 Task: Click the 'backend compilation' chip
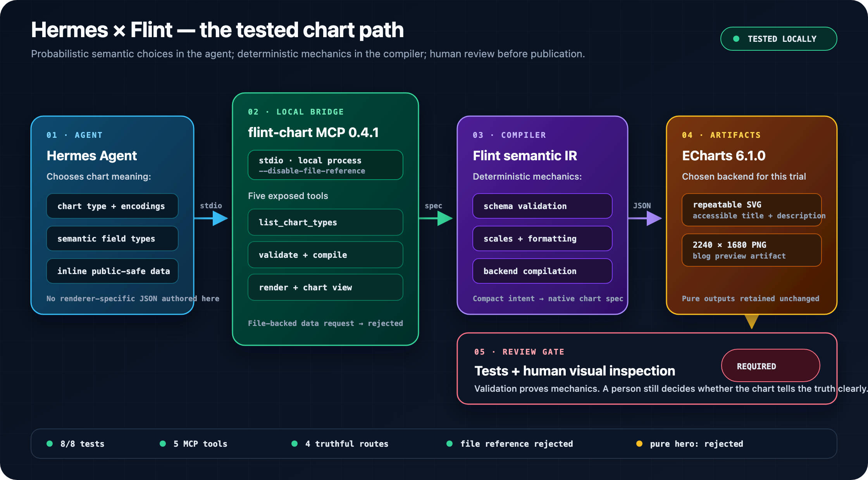(542, 271)
